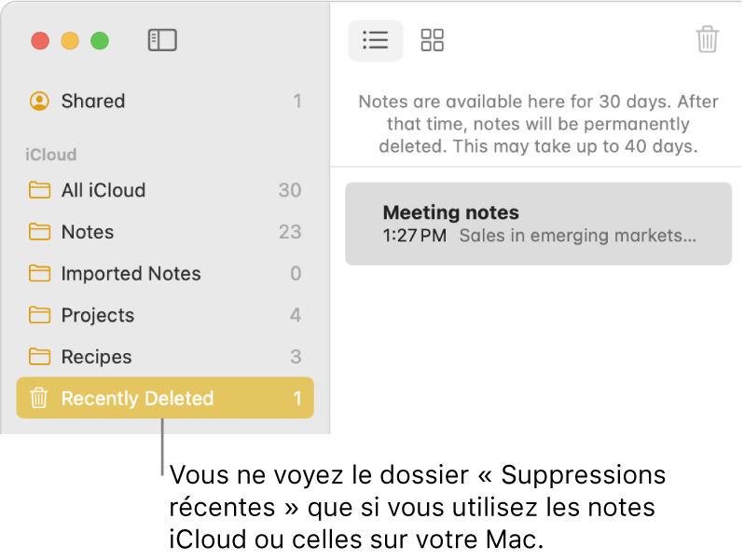Image resolution: width=744 pixels, height=560 pixels.
Task: Click the Shared person icon
Action: point(39,101)
